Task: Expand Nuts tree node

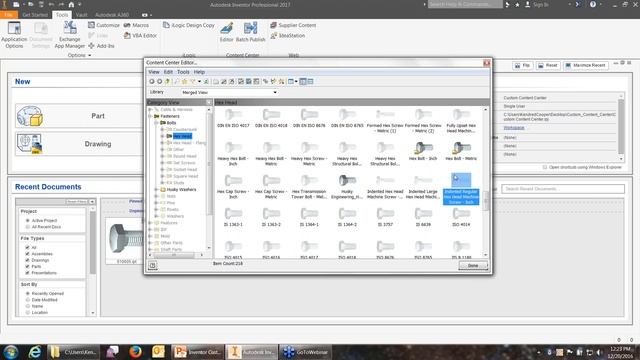Action: click(x=156, y=196)
